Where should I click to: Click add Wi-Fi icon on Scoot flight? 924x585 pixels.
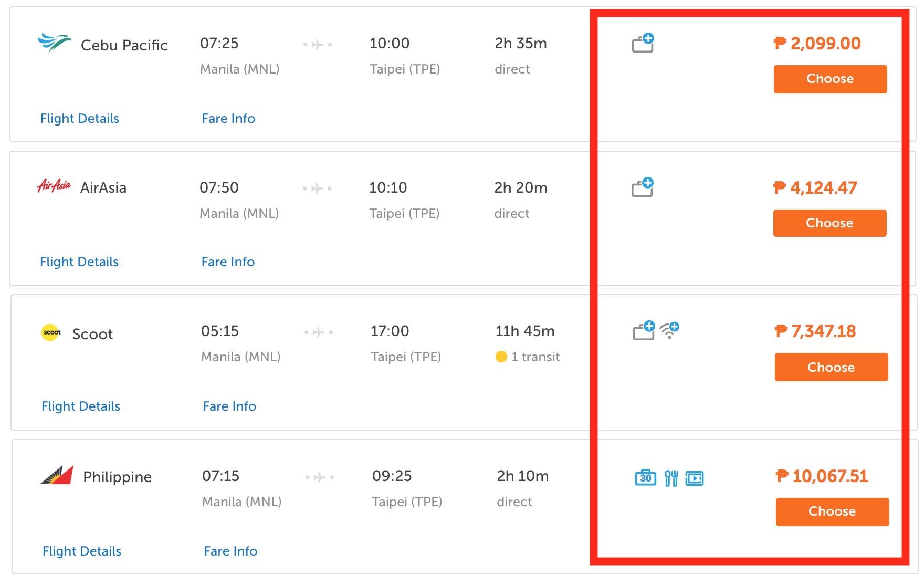point(670,330)
